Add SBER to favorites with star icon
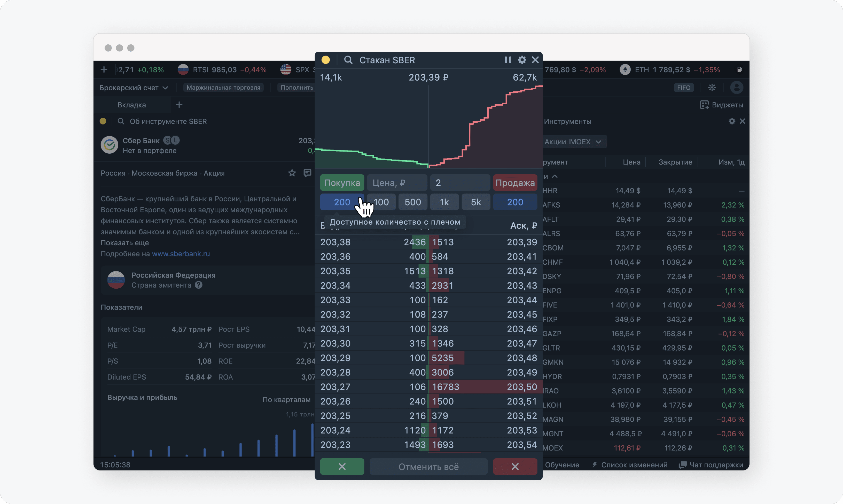The image size is (843, 504). pos(292,173)
